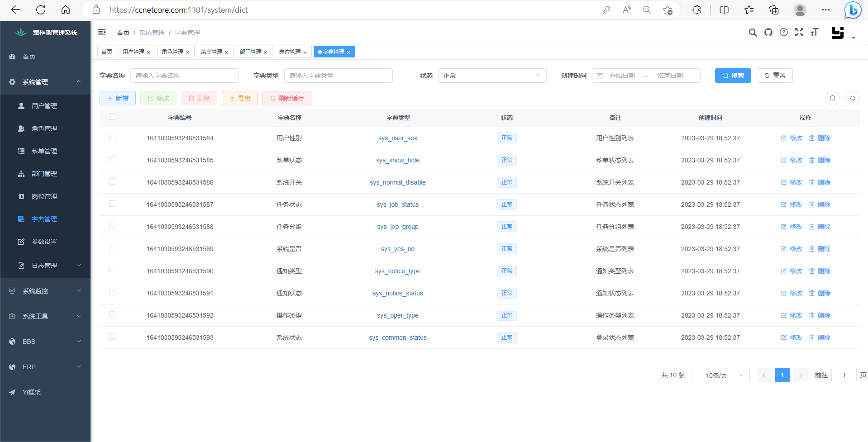Viewport: 868px width, 442px height.
Task: Open global search with the magnifier icon
Action: pos(753,32)
